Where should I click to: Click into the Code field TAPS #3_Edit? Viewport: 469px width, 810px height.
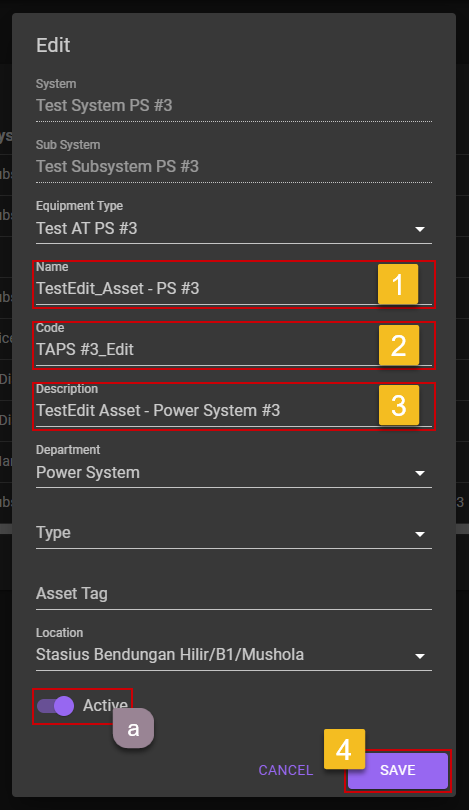pos(233,346)
